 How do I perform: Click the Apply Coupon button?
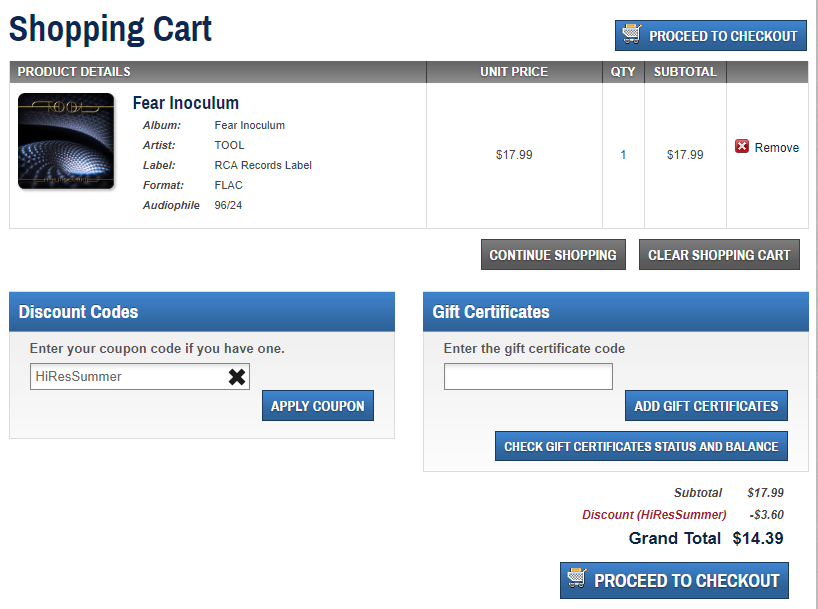(318, 405)
